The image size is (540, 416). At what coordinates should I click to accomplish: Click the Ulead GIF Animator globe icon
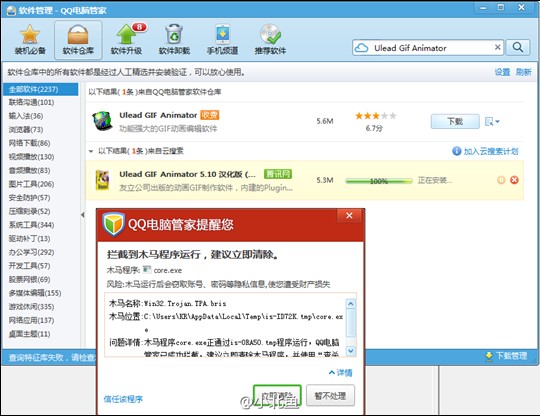[x=102, y=121]
